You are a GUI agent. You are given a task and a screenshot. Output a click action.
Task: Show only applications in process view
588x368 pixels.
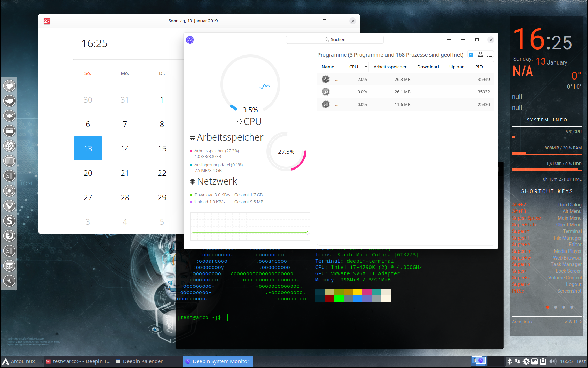(471, 54)
